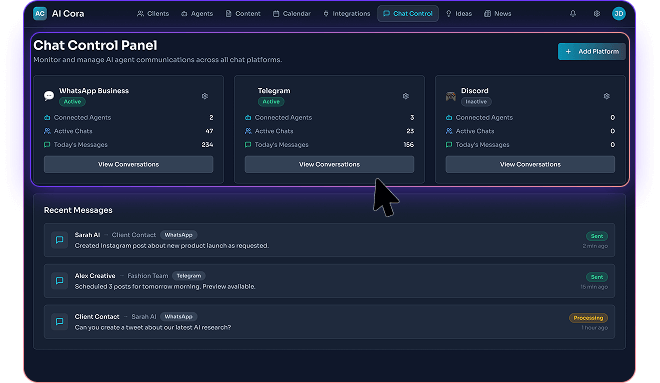The width and height of the screenshot is (660, 383).
Task: Click Telegram Today's Messages value 156
Action: coord(409,144)
